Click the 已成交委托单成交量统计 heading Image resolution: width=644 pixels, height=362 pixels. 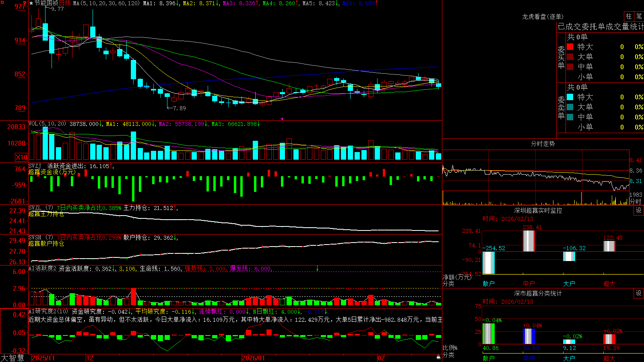click(601, 27)
